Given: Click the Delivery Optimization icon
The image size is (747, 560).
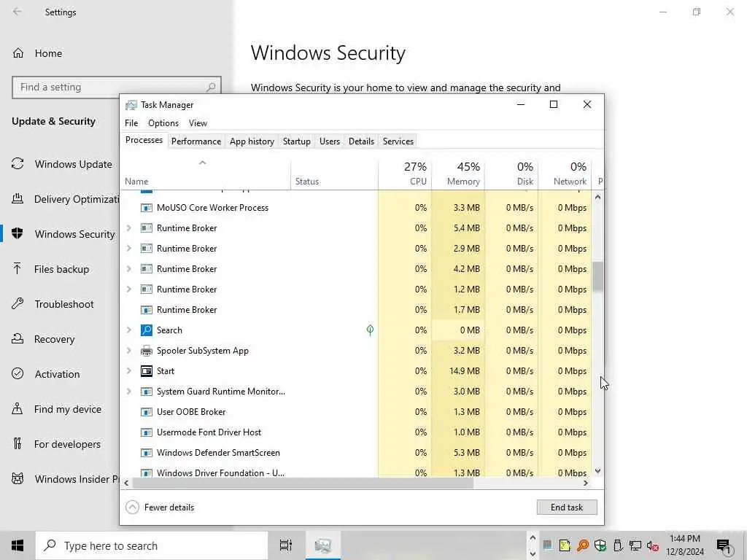Looking at the screenshot, I should point(18,198).
